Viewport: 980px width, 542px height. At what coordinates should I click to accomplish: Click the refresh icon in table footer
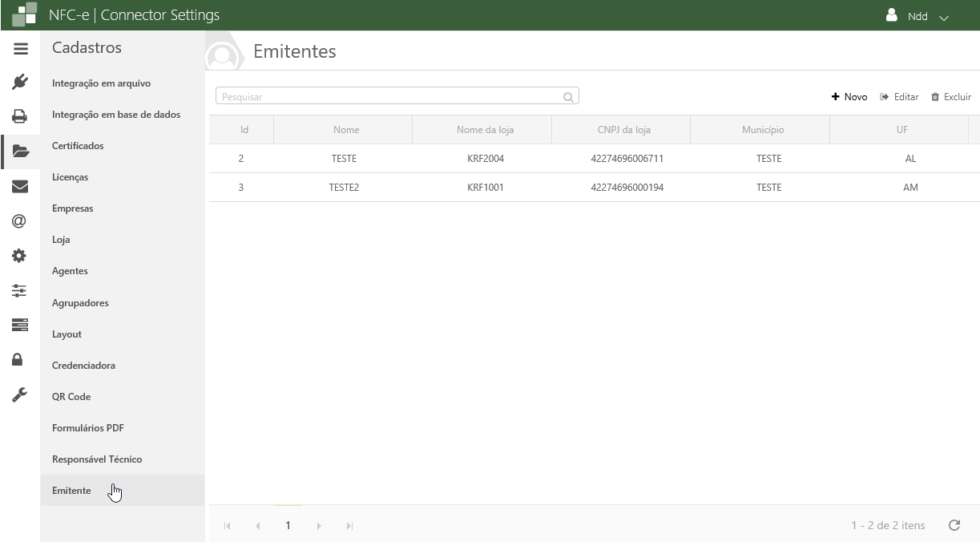(x=954, y=526)
